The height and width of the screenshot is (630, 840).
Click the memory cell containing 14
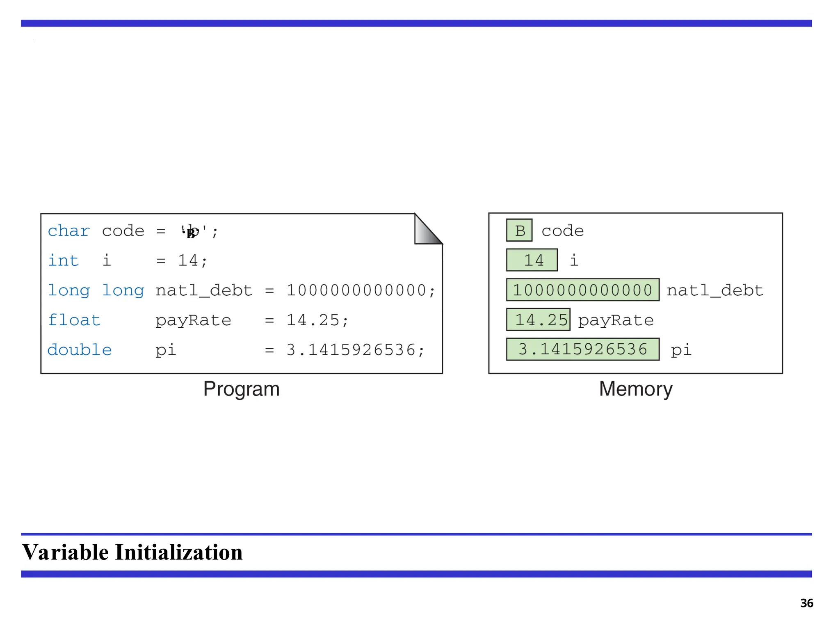click(532, 260)
